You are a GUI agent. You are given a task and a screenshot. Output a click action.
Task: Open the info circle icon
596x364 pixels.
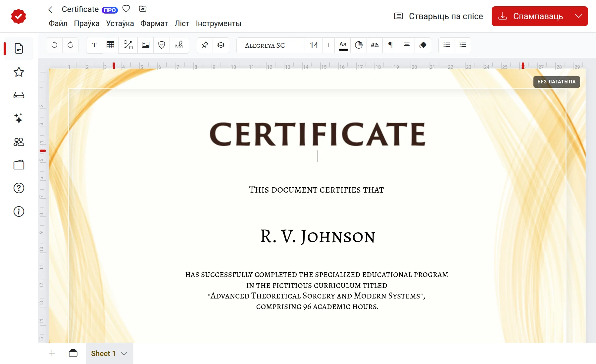(19, 211)
